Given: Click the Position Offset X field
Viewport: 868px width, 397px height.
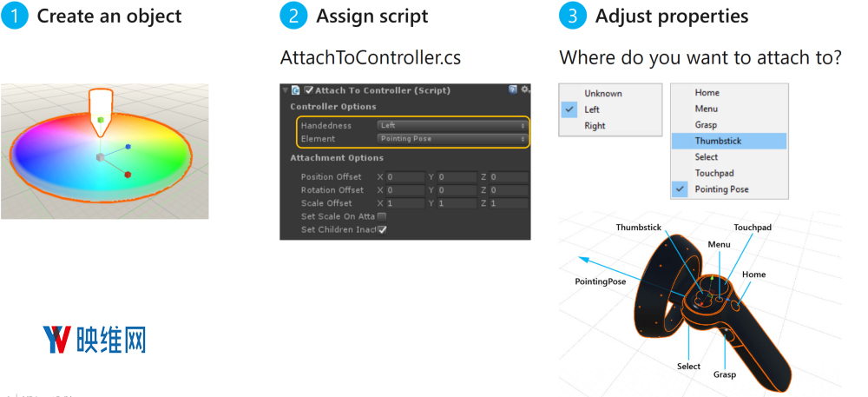Looking at the screenshot, I should tap(404, 177).
